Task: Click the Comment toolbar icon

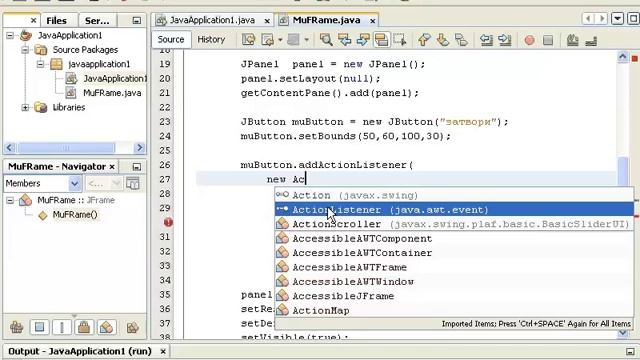Action: point(573,40)
